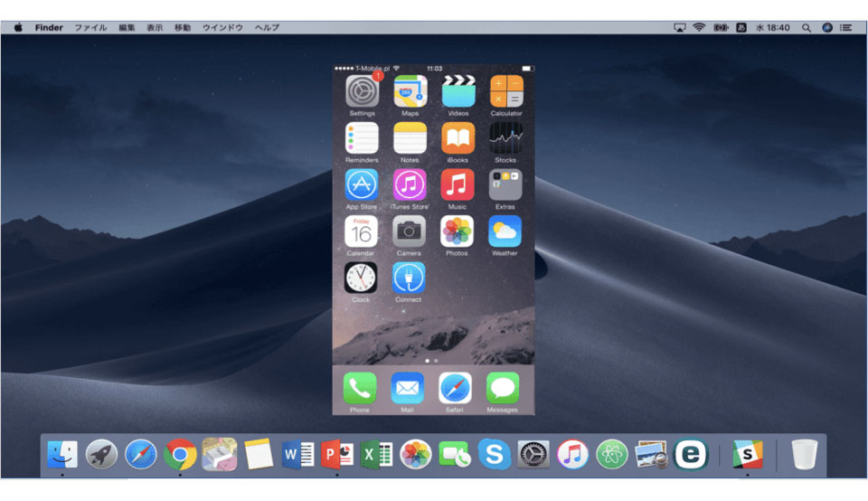Open the Weather app on iPhone
868x501 pixels.
[x=505, y=232]
